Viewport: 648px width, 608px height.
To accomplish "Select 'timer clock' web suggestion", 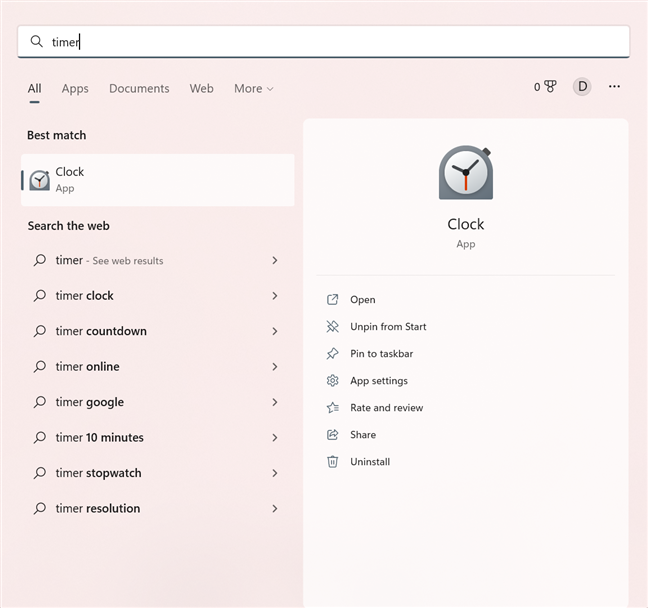I will tap(158, 296).
